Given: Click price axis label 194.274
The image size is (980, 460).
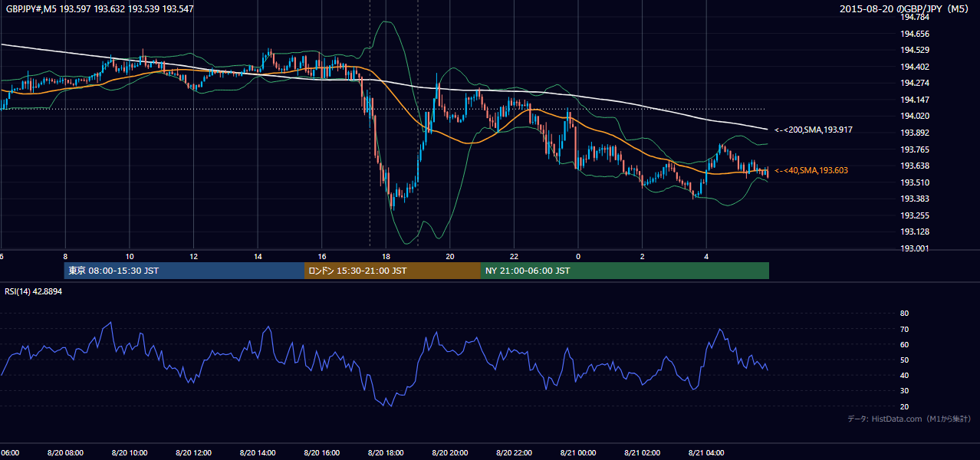Looking at the screenshot, I should pyautogui.click(x=915, y=83).
